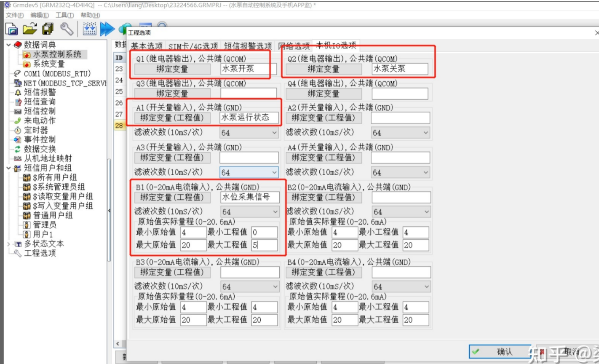Click Q1 field showing 水泵开泵
This screenshot has width=599, height=364.
249,69
